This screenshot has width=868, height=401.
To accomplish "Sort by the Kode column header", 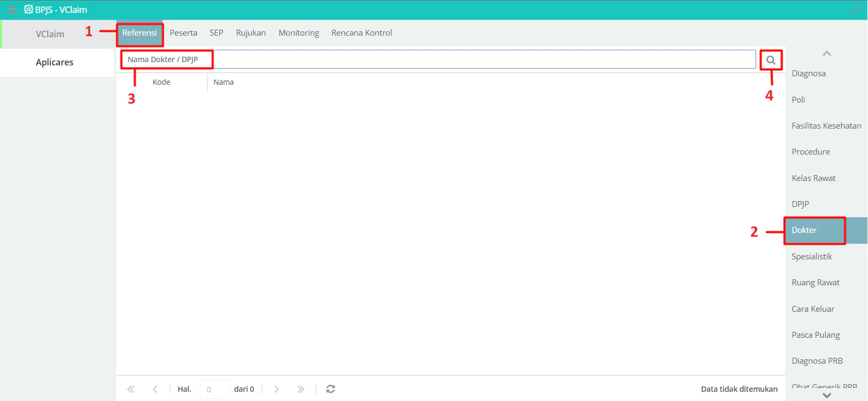I will click(x=162, y=82).
